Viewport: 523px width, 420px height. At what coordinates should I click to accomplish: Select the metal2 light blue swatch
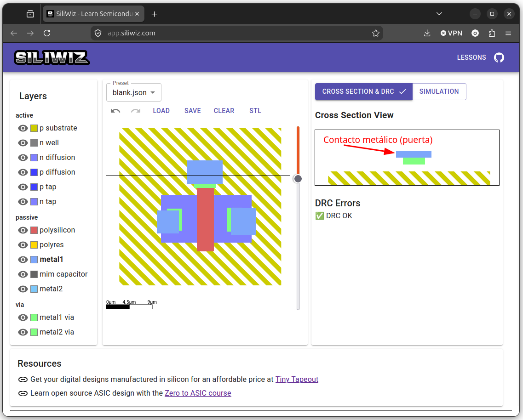[x=34, y=289]
